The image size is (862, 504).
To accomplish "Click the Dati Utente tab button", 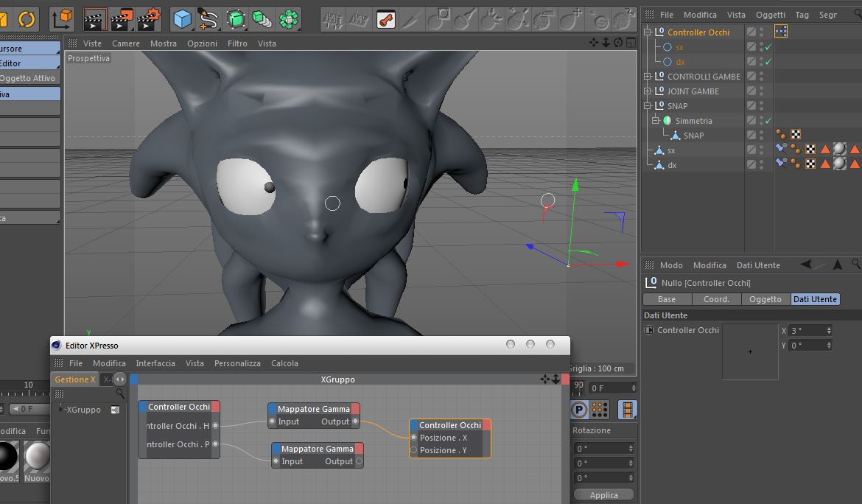I will click(815, 299).
